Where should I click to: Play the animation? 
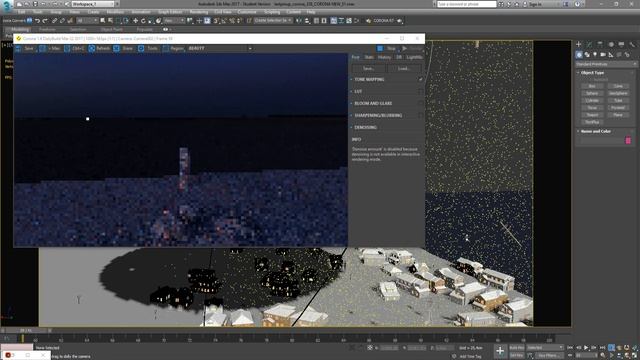coord(586,347)
